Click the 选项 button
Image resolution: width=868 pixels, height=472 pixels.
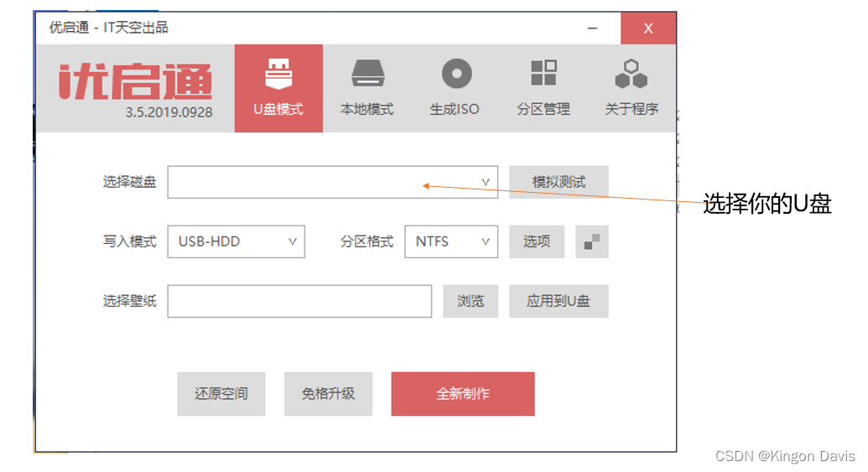(x=537, y=241)
